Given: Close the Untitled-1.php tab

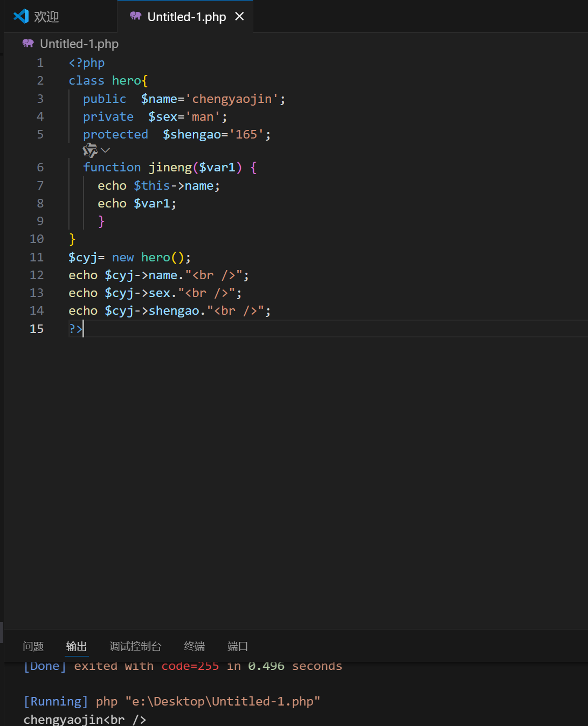Looking at the screenshot, I should (x=240, y=17).
